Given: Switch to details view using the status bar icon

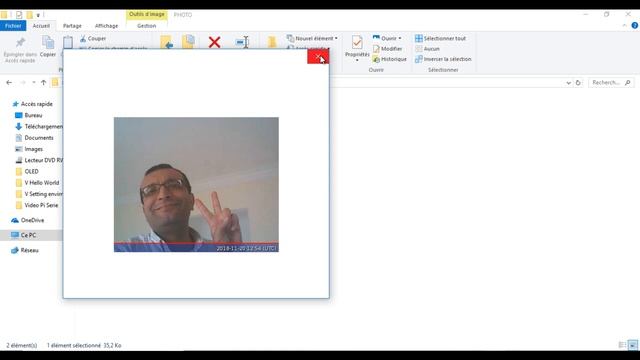Looking at the screenshot, I should (622, 345).
